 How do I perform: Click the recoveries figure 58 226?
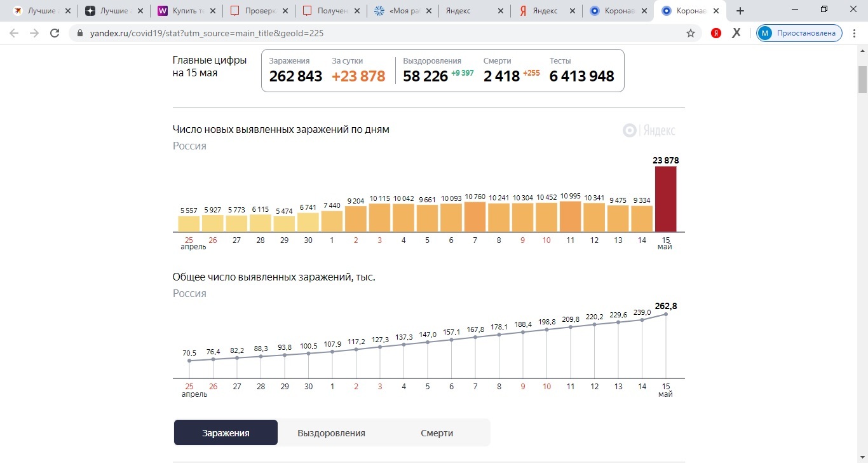pyautogui.click(x=426, y=76)
